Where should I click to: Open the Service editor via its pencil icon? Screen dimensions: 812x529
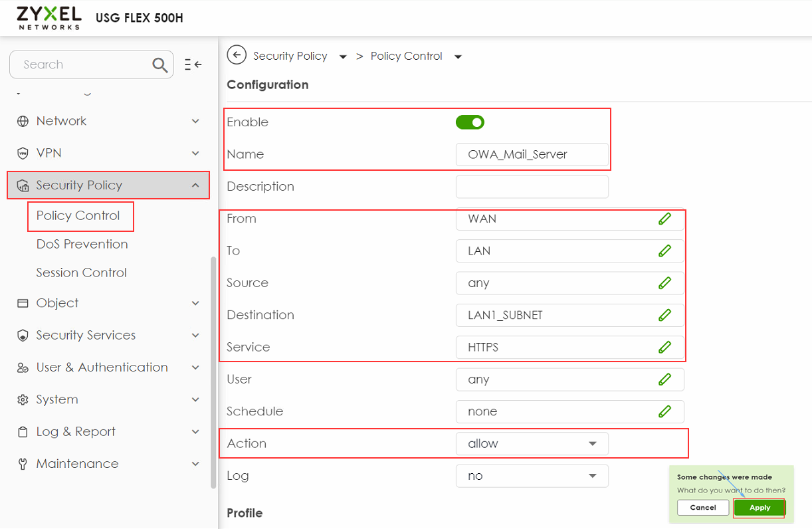point(665,346)
